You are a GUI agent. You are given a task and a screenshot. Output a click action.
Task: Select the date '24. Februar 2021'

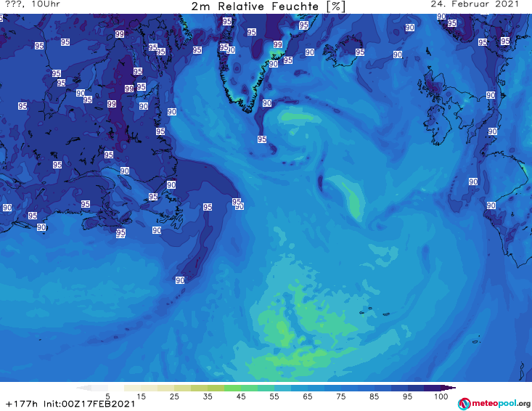[x=475, y=4]
